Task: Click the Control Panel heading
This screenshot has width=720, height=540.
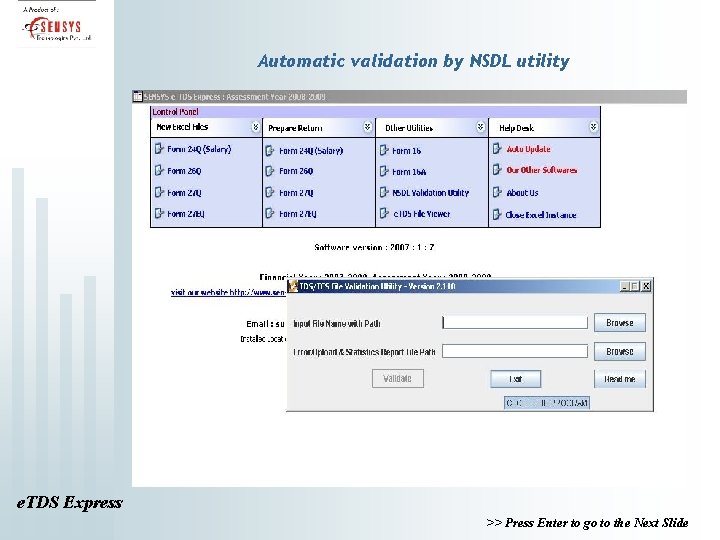Action: tap(175, 112)
